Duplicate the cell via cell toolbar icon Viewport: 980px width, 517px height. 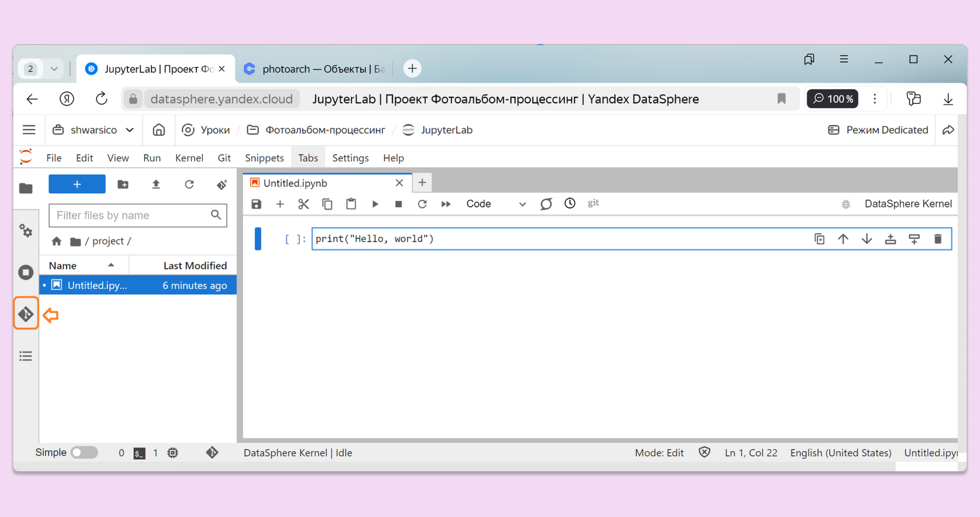coord(819,239)
